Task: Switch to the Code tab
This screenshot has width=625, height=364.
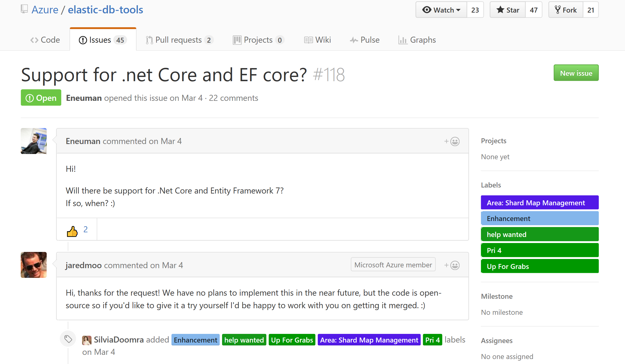Action: coord(45,40)
